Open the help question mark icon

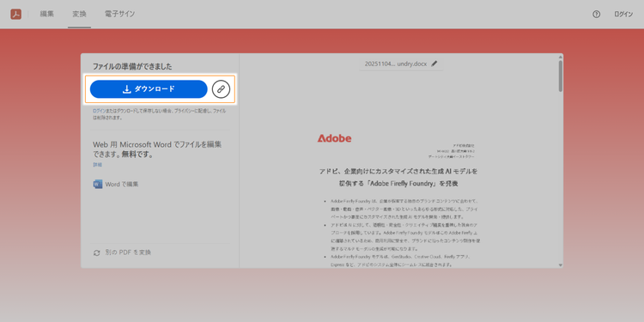[x=597, y=14]
